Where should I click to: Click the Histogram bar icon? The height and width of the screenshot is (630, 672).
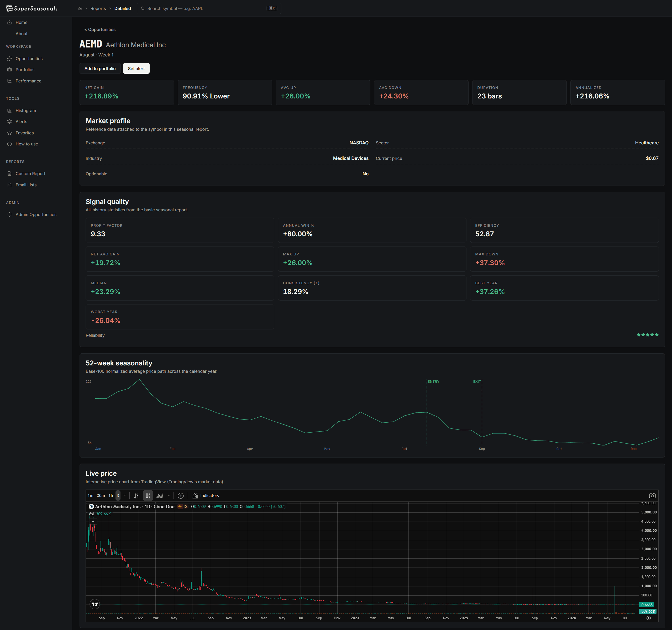click(x=9, y=111)
